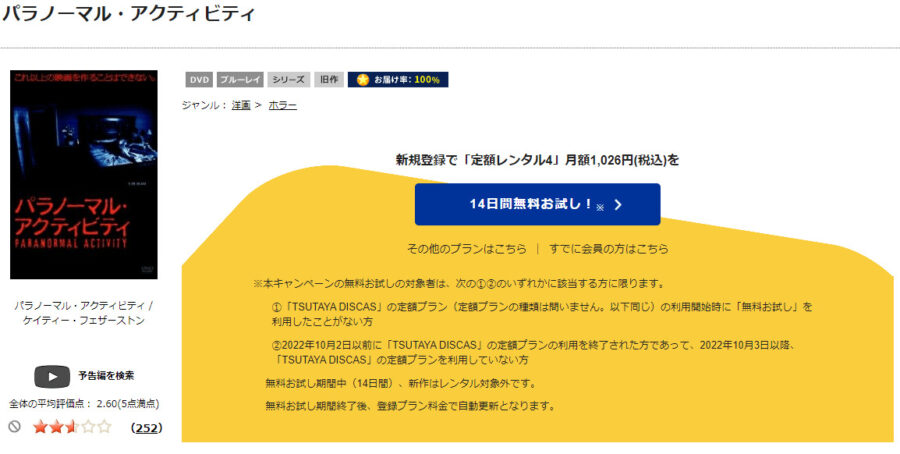
Task: Select the シリーズ tag
Action: 289,80
